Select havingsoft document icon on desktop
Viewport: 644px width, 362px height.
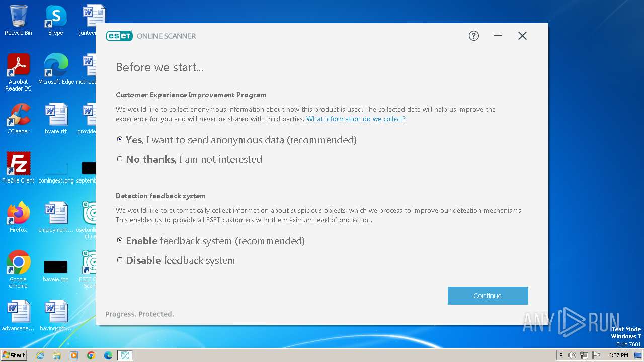click(56, 316)
